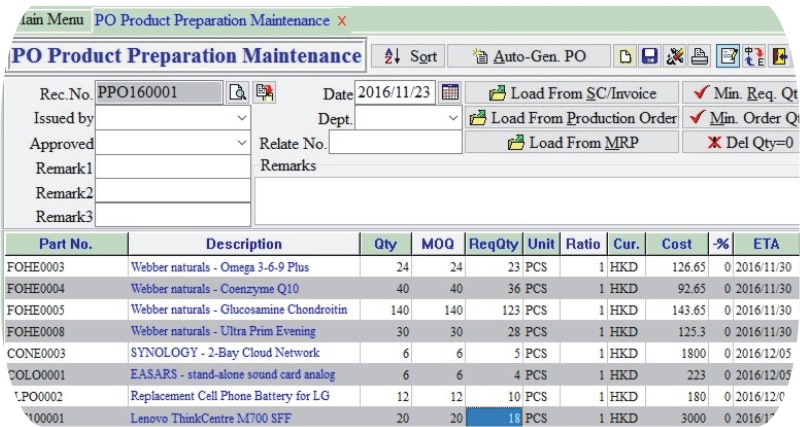This screenshot has height=427, width=800.
Task: Click the edit note icon in toolbar
Action: (728, 56)
